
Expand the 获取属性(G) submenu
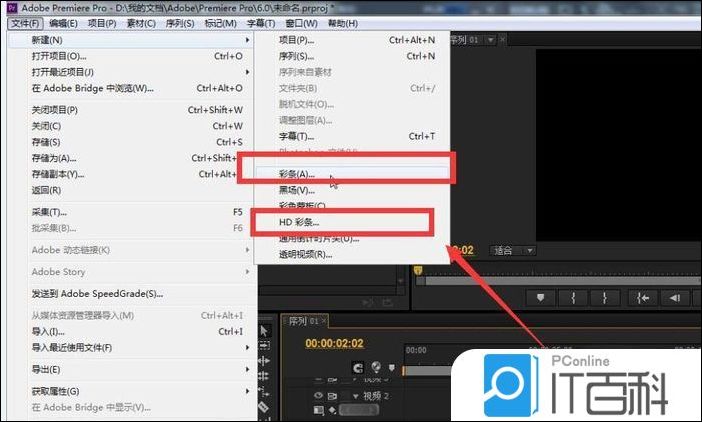point(131,391)
